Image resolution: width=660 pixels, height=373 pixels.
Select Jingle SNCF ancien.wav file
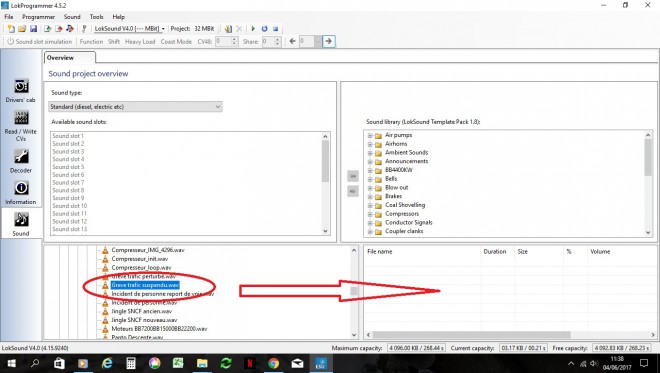pos(141,311)
